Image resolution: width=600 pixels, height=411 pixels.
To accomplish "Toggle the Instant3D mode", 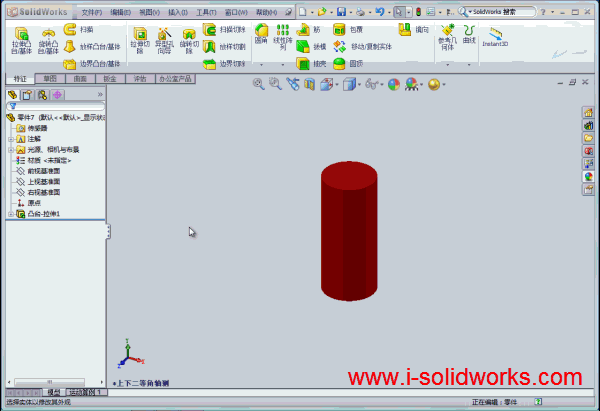I will tap(495, 37).
